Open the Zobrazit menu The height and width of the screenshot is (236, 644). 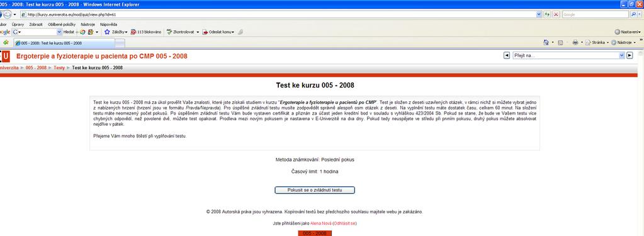pyautogui.click(x=36, y=24)
